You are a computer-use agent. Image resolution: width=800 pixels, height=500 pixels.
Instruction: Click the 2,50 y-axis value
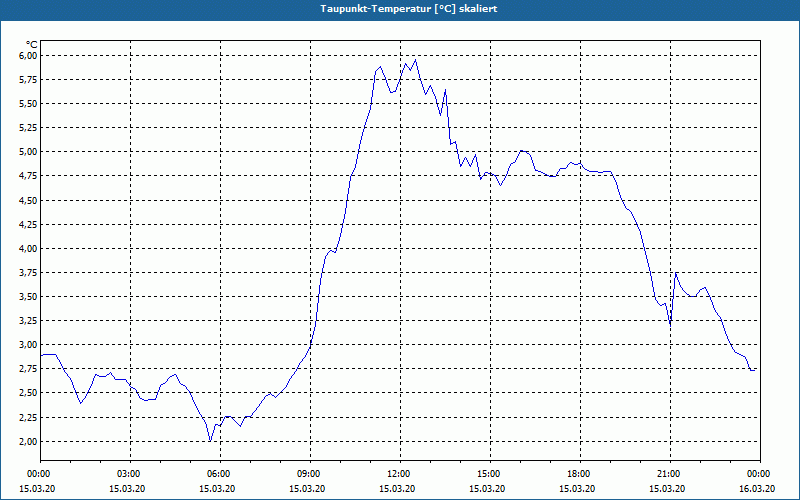(x=28, y=393)
